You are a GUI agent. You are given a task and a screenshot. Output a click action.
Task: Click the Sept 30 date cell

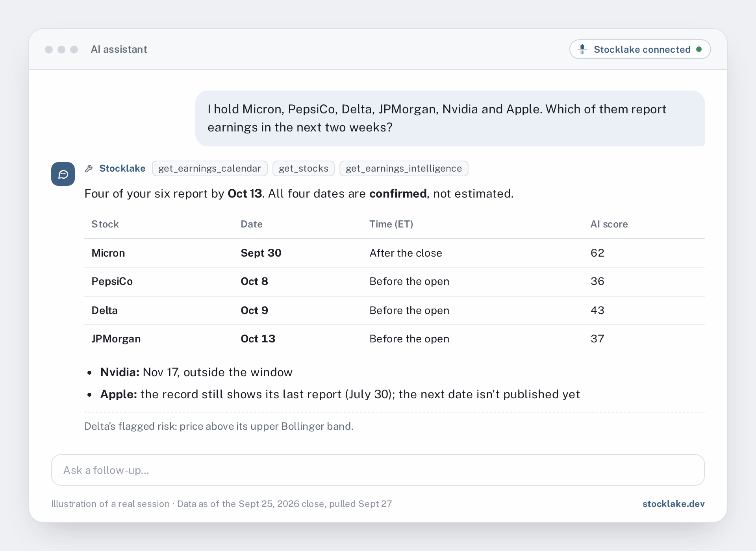[x=261, y=253]
